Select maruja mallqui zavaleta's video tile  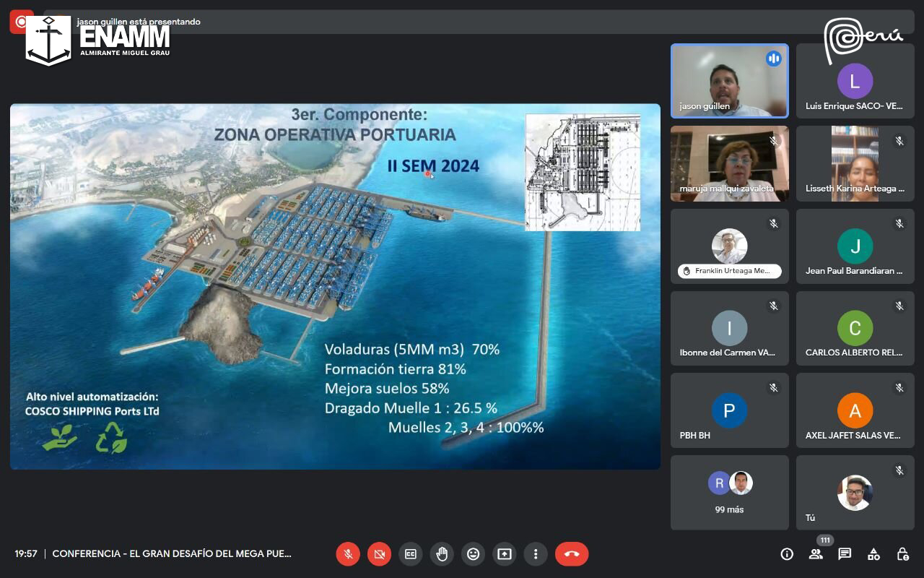coord(729,163)
